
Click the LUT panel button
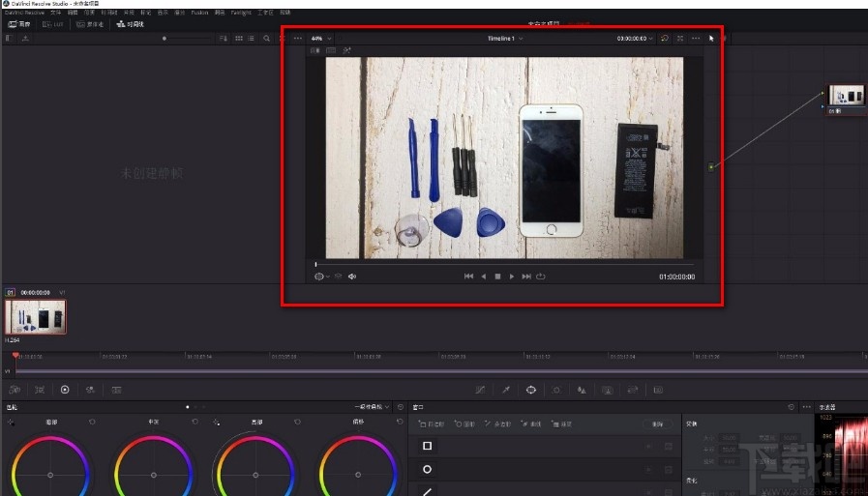[52, 24]
